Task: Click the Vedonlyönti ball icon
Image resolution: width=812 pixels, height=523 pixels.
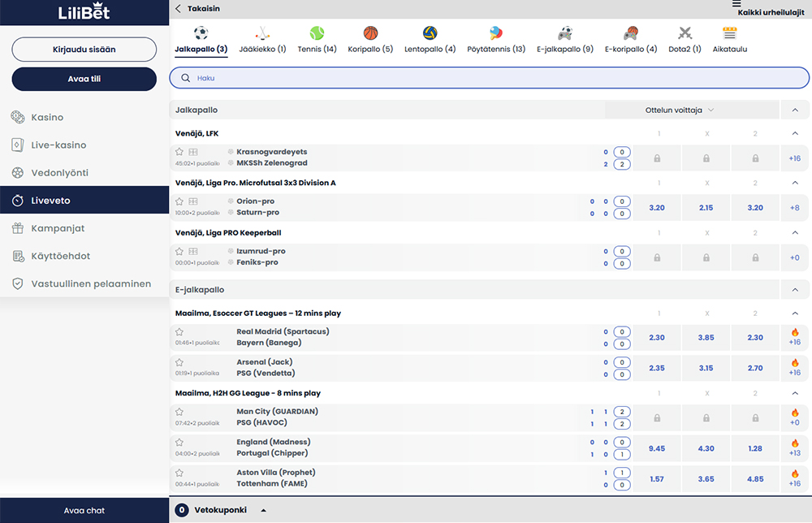Action: tap(18, 172)
